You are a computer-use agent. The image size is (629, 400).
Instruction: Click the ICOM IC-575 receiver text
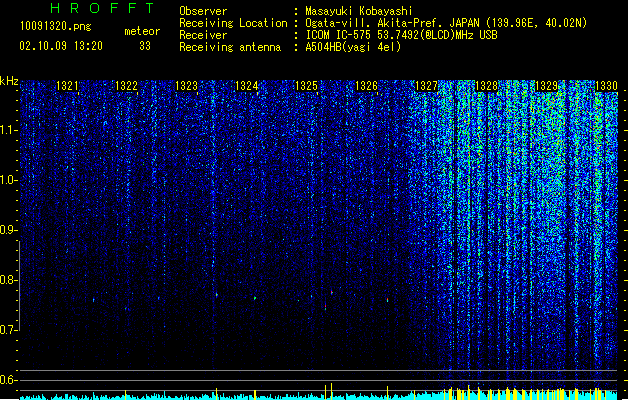(401, 35)
